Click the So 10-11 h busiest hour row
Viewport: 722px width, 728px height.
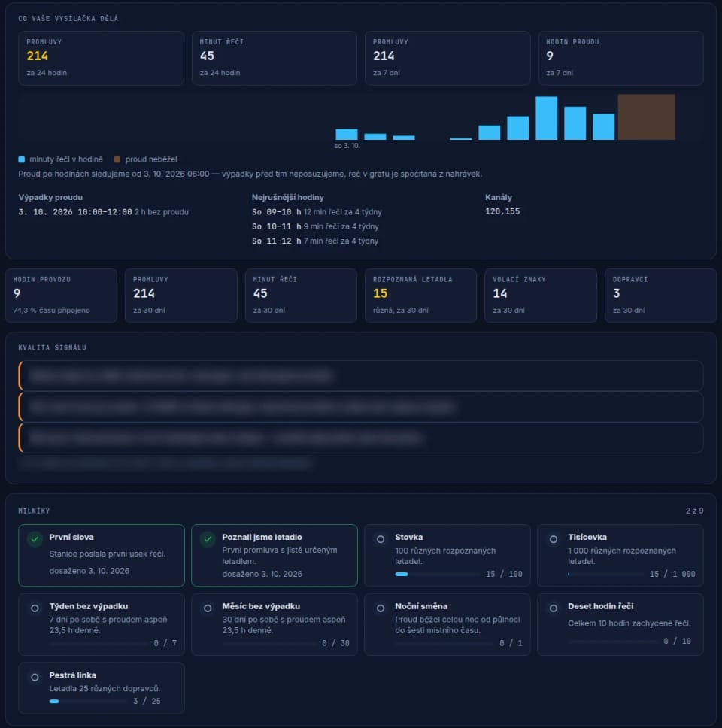point(315,226)
